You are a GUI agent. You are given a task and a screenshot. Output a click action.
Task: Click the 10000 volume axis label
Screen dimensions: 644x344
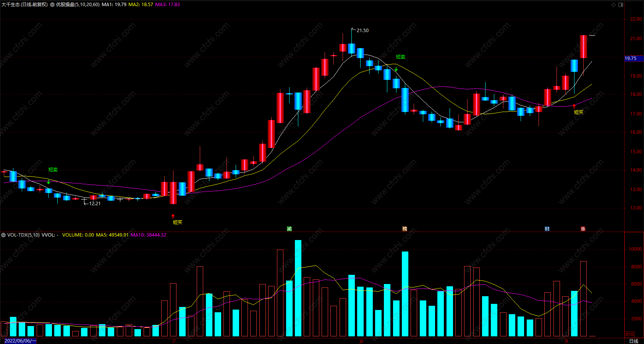coord(635,249)
